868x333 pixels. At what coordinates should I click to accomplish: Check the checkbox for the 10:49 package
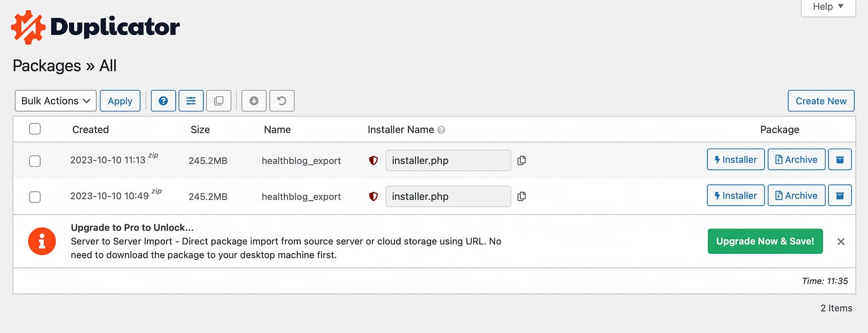click(x=34, y=197)
